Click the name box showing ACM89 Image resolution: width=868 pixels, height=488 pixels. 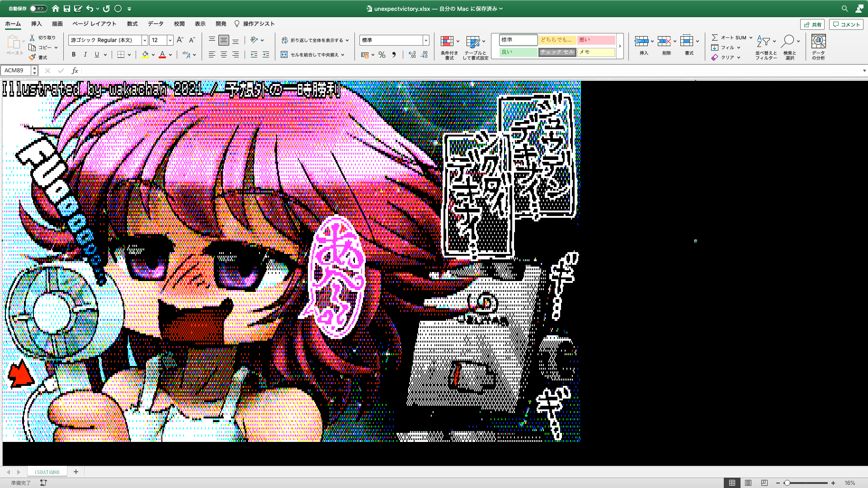[x=16, y=70]
